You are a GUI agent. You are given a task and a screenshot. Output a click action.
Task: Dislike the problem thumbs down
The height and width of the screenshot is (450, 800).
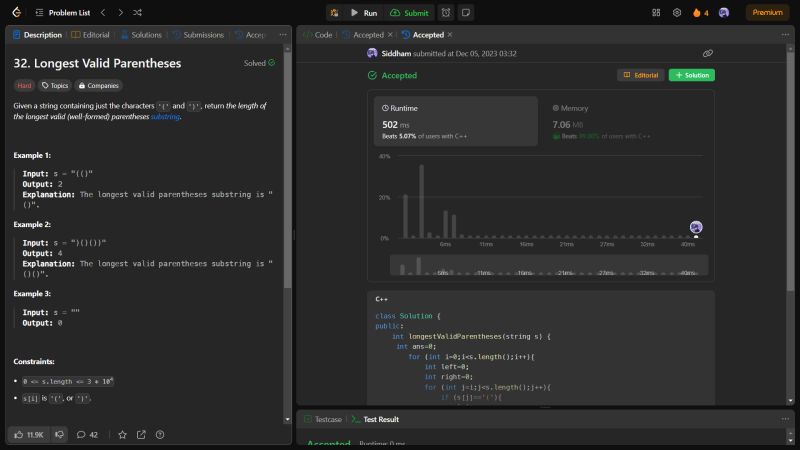59,435
